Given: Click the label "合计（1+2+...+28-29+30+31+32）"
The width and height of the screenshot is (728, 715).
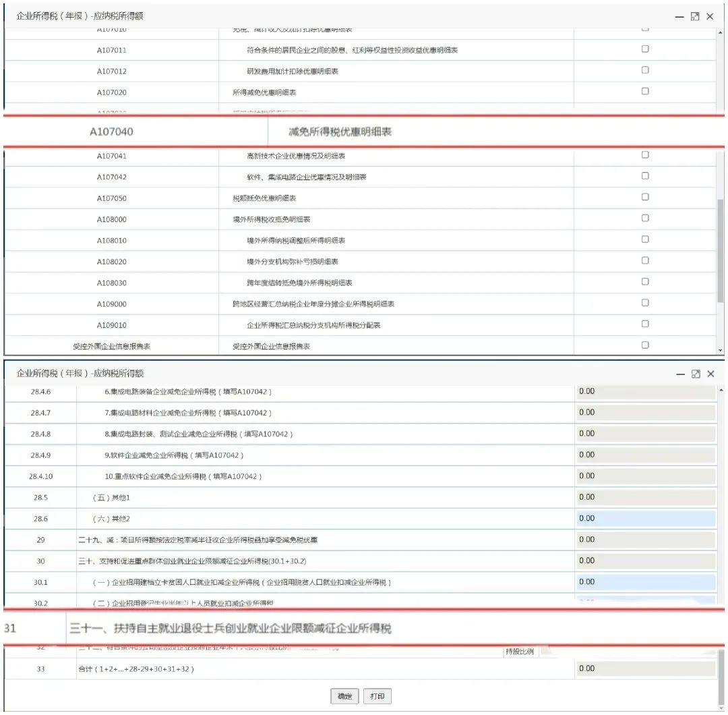Looking at the screenshot, I should (x=136, y=669).
